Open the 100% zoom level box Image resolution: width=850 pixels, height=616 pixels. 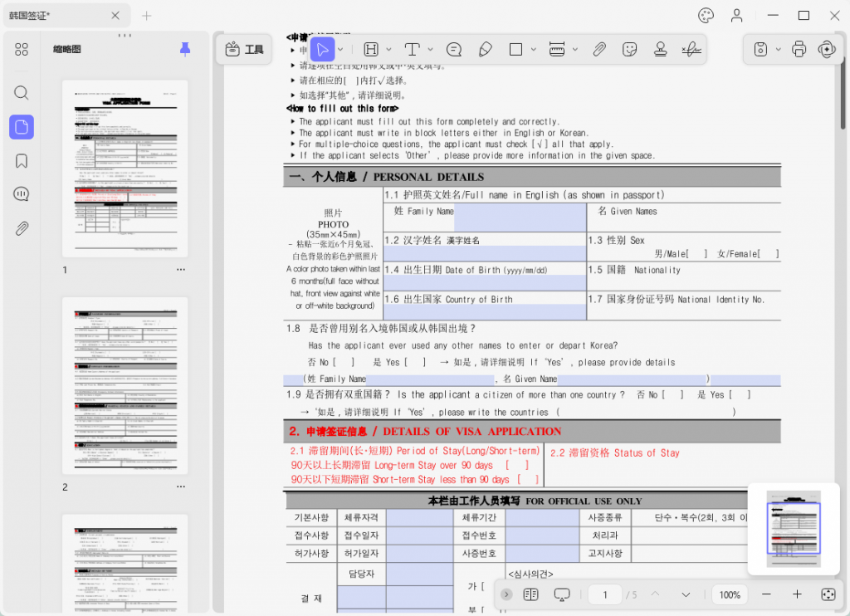coord(730,595)
